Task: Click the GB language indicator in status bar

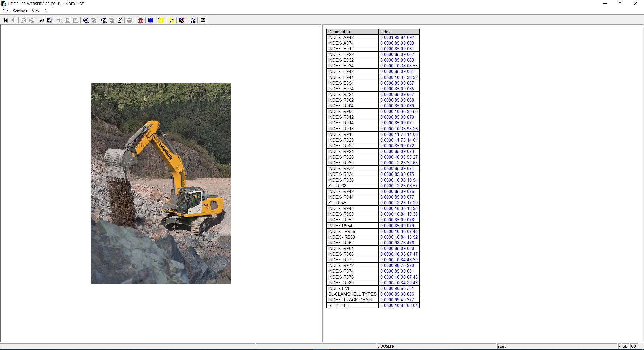Action: [x=625, y=346]
